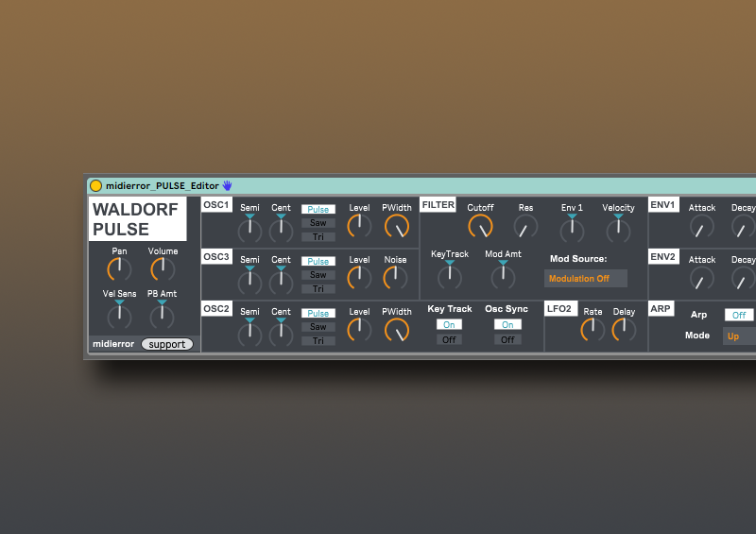Select Saw waveform for OSC2
The width and height of the screenshot is (756, 534).
click(x=318, y=327)
